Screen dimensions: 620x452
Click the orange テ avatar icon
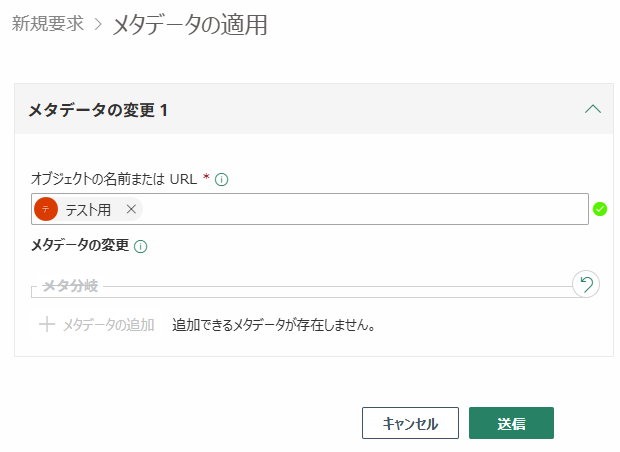coord(46,209)
